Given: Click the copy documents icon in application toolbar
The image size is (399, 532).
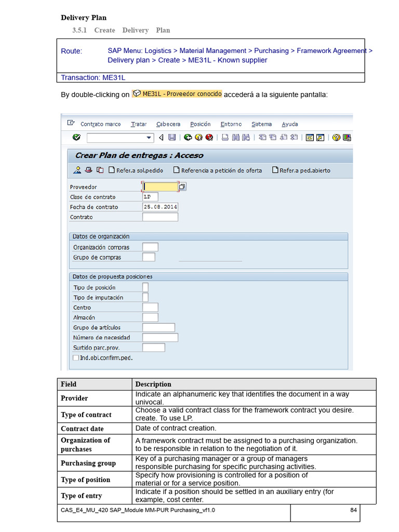Looking at the screenshot, I should [x=100, y=170].
